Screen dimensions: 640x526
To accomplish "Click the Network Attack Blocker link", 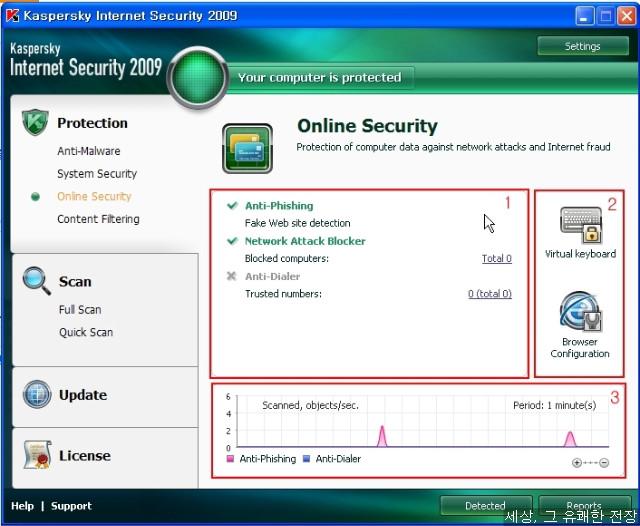I will point(305,241).
